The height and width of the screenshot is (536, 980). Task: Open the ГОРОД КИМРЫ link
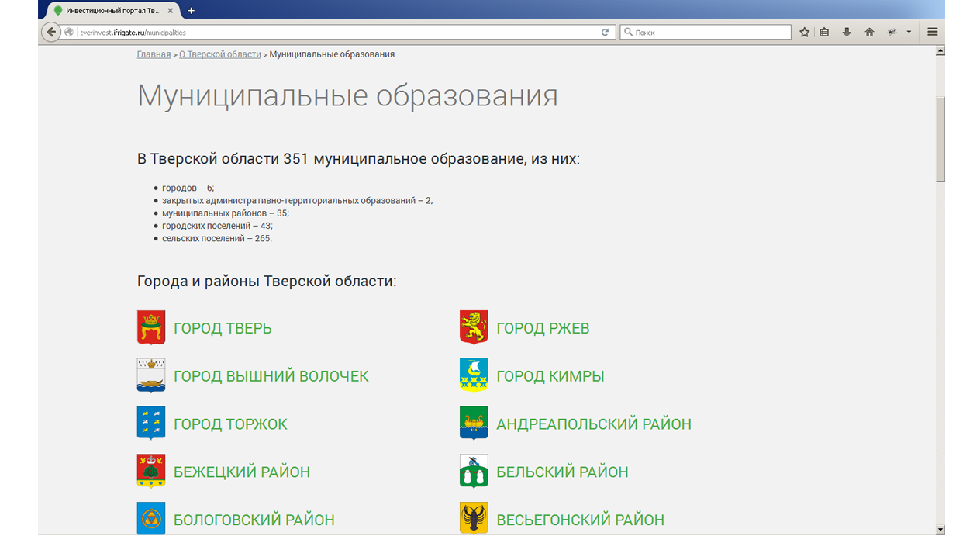[550, 376]
